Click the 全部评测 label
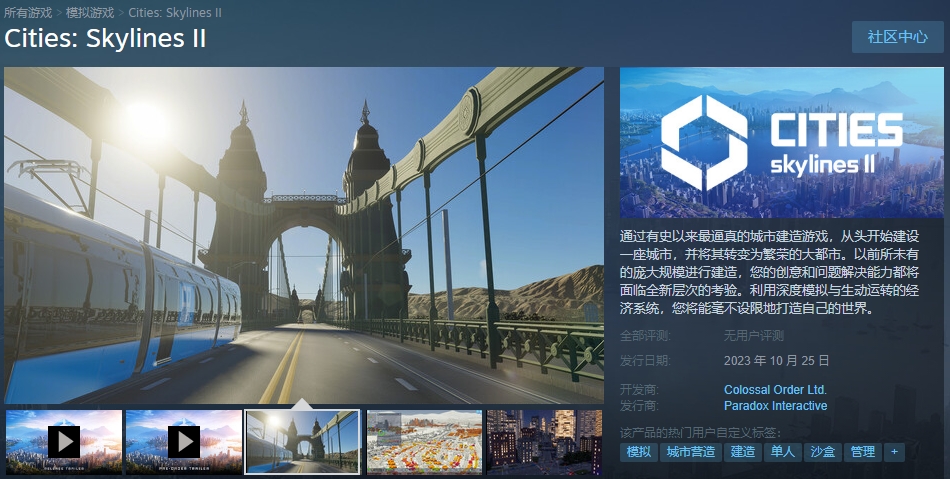 click(x=645, y=335)
